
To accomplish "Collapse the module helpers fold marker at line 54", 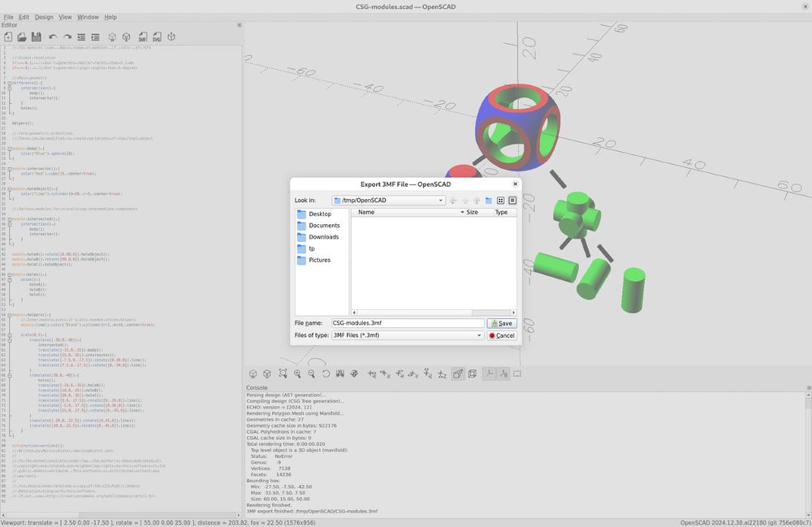I will [x=9, y=315].
